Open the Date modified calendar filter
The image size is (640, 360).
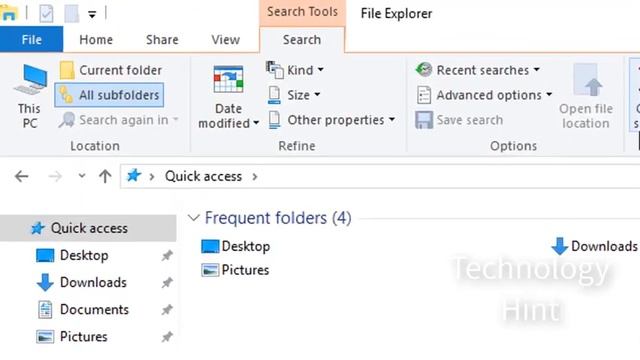click(228, 96)
